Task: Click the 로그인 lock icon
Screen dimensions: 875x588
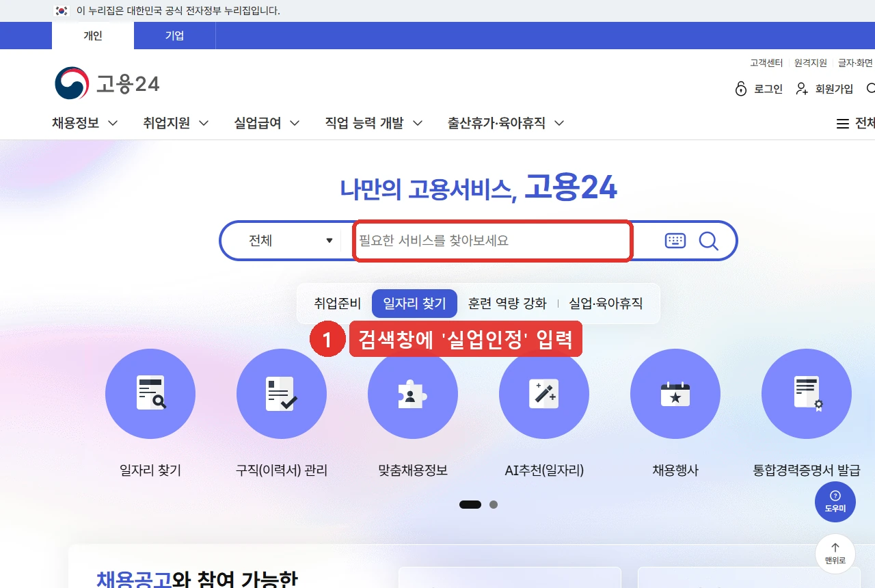Action: tap(741, 89)
